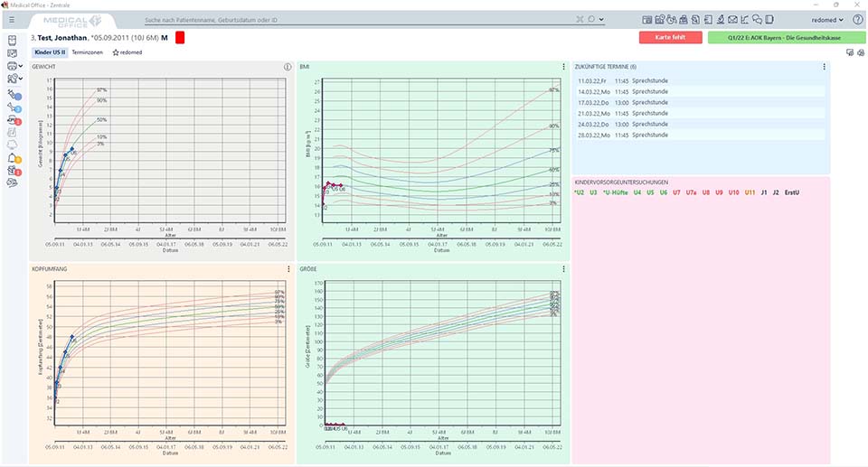Screen dimensions: 868x467
Task: Select appointment 17.03.22 Do 13:00 Sprechstunde
Action: (x=700, y=102)
